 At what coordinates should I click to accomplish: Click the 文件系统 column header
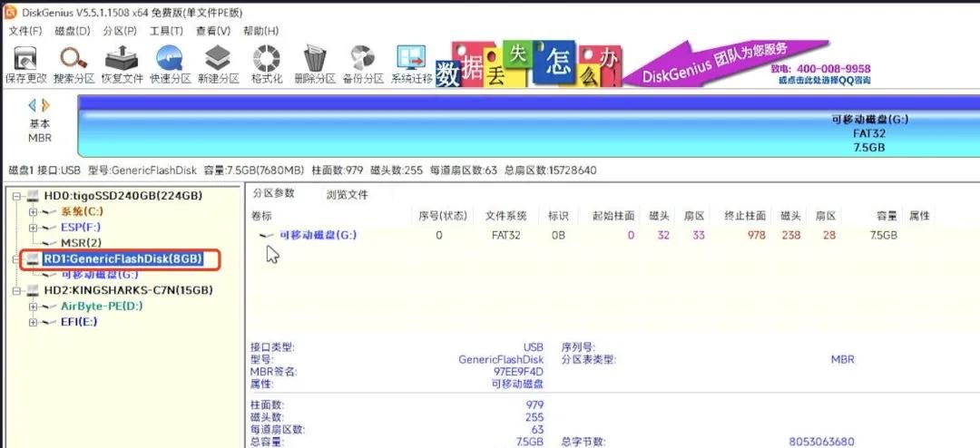pyautogui.click(x=505, y=216)
